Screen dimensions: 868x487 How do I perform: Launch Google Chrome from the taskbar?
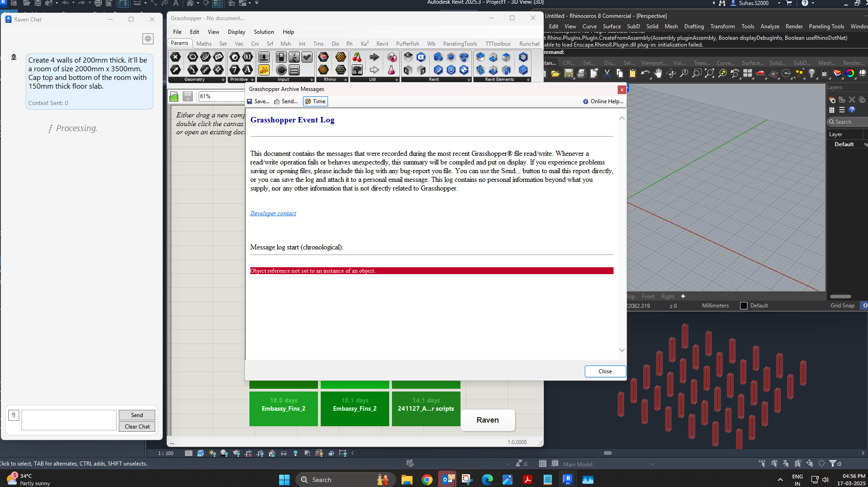pyautogui.click(x=427, y=480)
